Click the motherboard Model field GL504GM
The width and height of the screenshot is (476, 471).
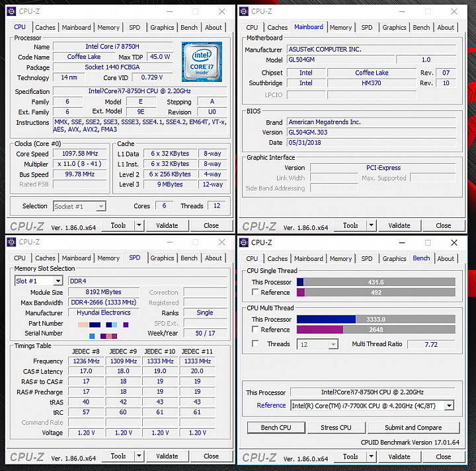coord(341,59)
